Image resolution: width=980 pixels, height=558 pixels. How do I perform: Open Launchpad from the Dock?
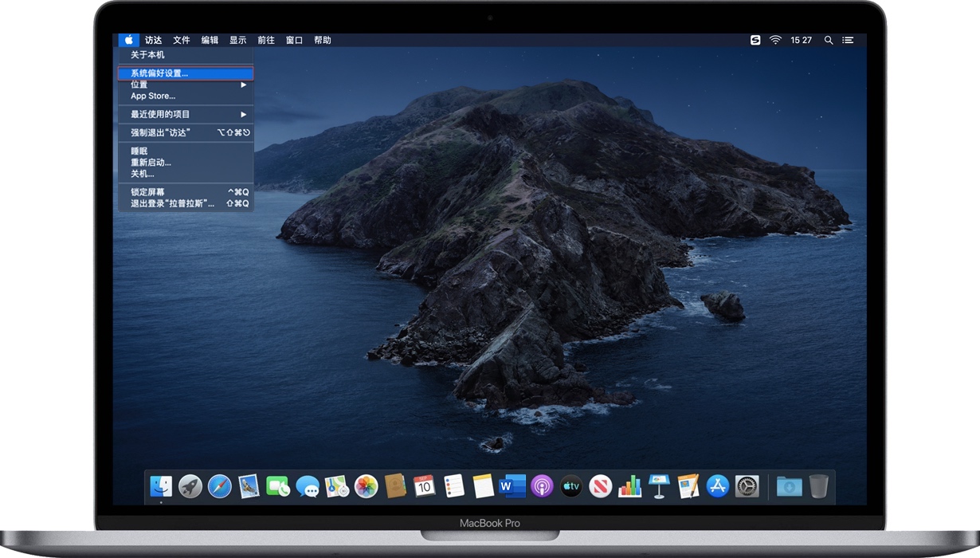(x=190, y=485)
